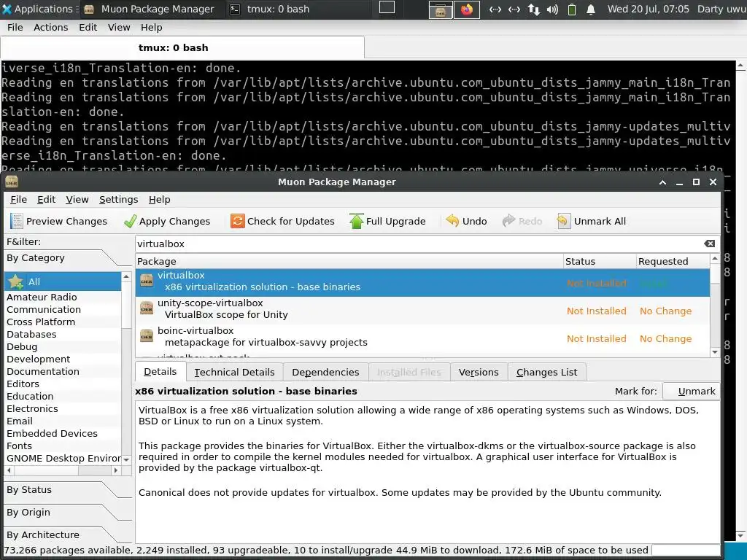Select the boinc-virtualbox package row

(422, 338)
